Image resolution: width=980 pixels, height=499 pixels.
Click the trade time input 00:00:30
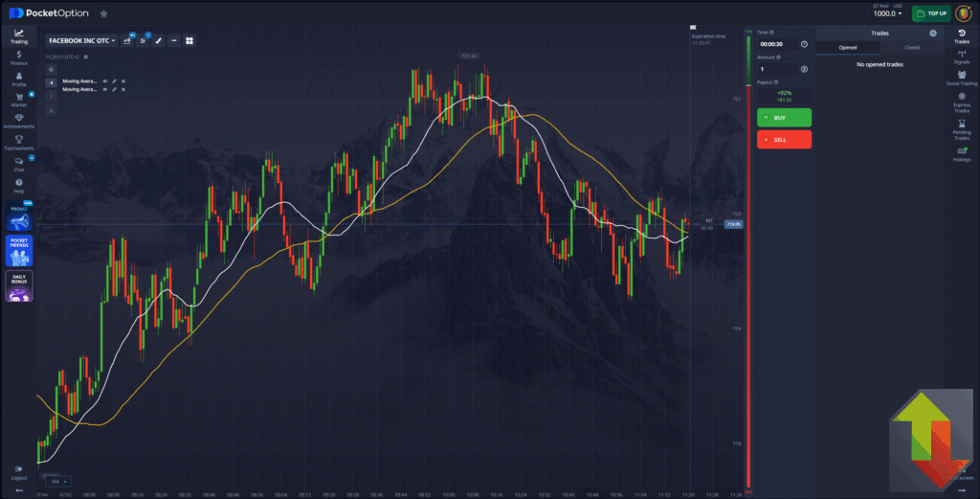(x=778, y=44)
